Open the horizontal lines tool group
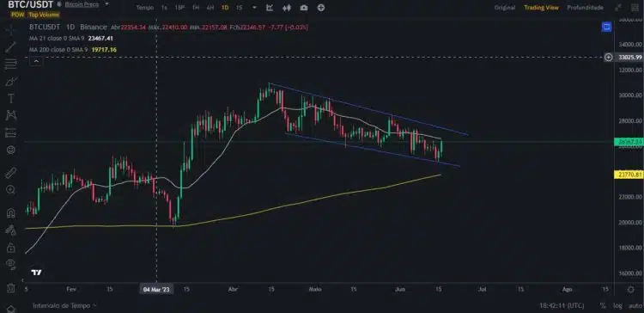This screenshot has height=313, width=644. [x=10, y=64]
